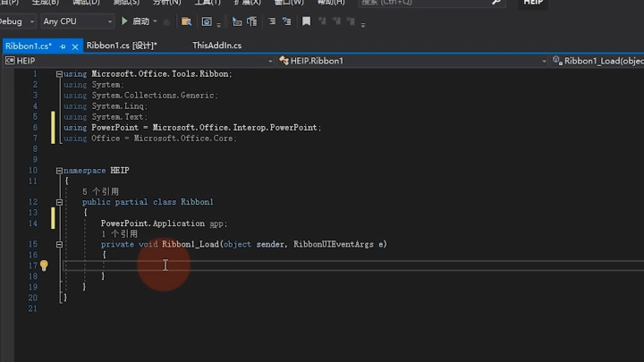Image resolution: width=644 pixels, height=362 pixels.
Task: Collapse the Ribbon1 class block
Action: [x=59, y=202]
